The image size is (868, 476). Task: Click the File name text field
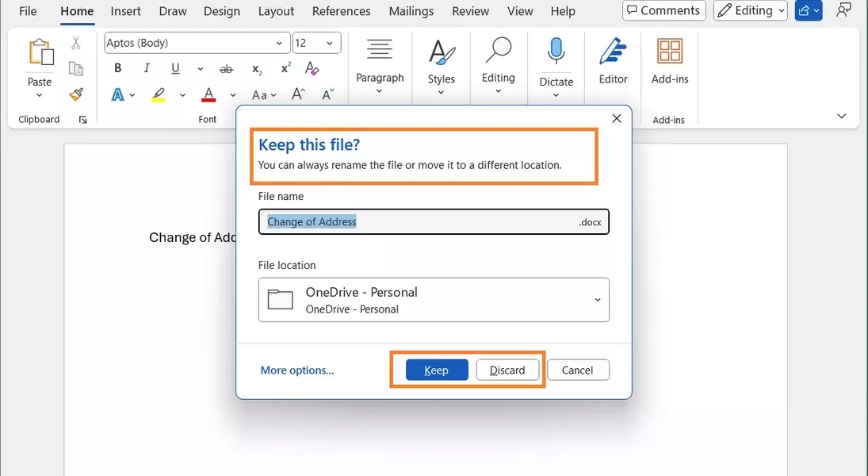pos(420,222)
